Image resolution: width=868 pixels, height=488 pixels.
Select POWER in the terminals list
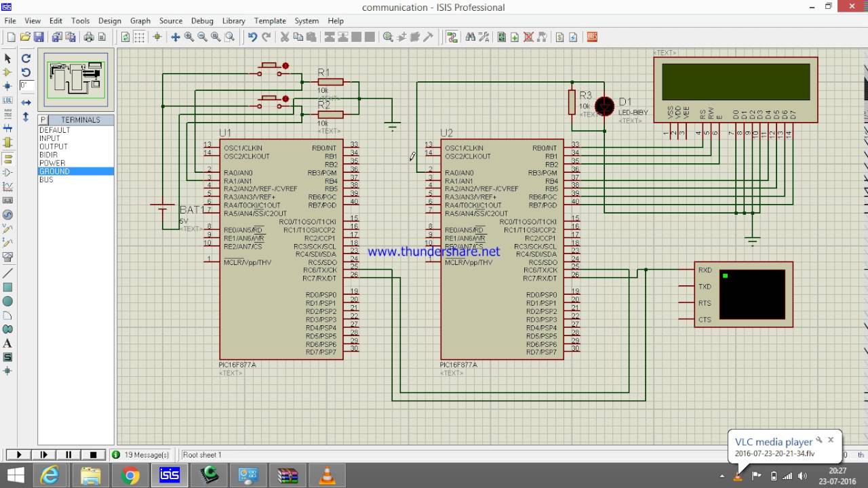coord(52,163)
